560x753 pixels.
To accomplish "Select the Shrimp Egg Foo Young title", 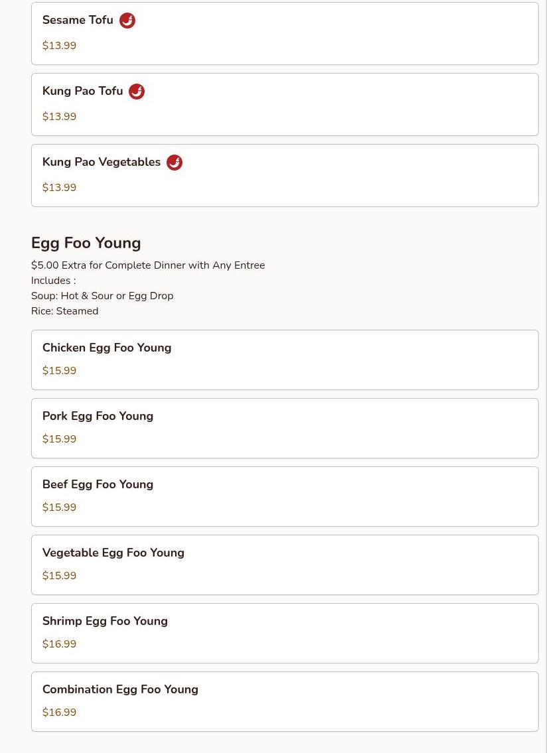I will click(x=105, y=621).
